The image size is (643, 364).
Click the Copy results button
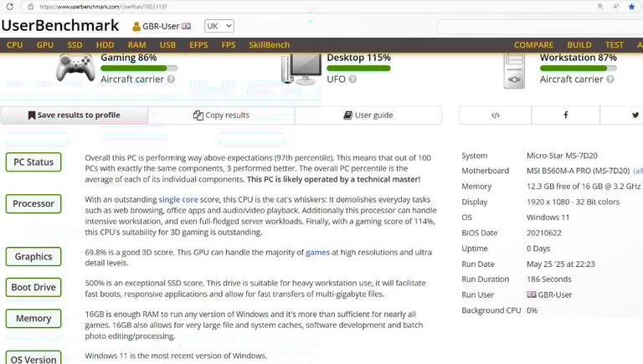click(221, 115)
